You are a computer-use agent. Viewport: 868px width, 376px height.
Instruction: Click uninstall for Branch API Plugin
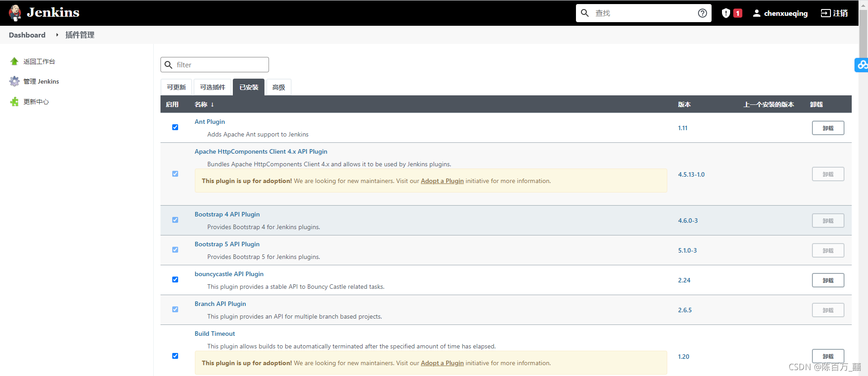[x=828, y=310]
